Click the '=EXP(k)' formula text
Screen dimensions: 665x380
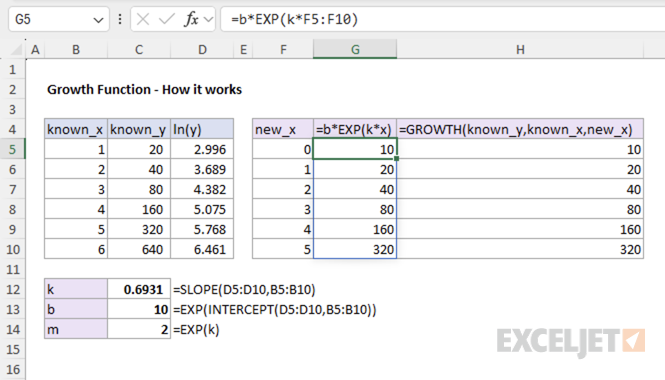coord(196,329)
